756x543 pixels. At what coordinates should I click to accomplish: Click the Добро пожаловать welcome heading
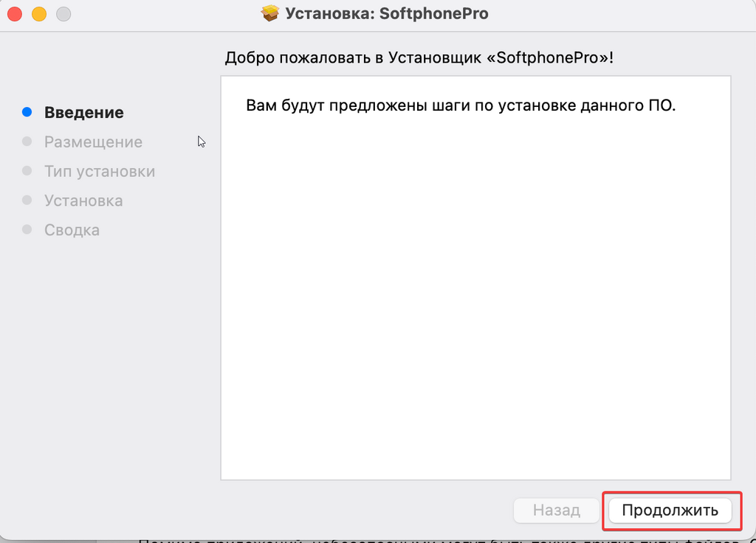click(x=419, y=58)
